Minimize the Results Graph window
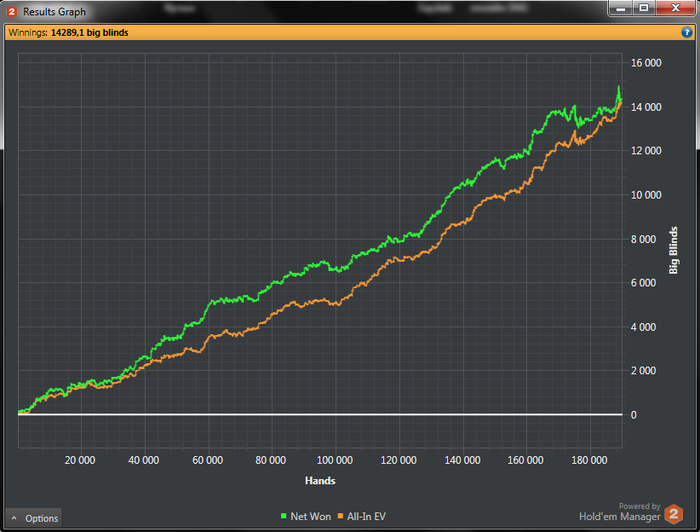Viewport: 700px width, 532px height. point(621,8)
